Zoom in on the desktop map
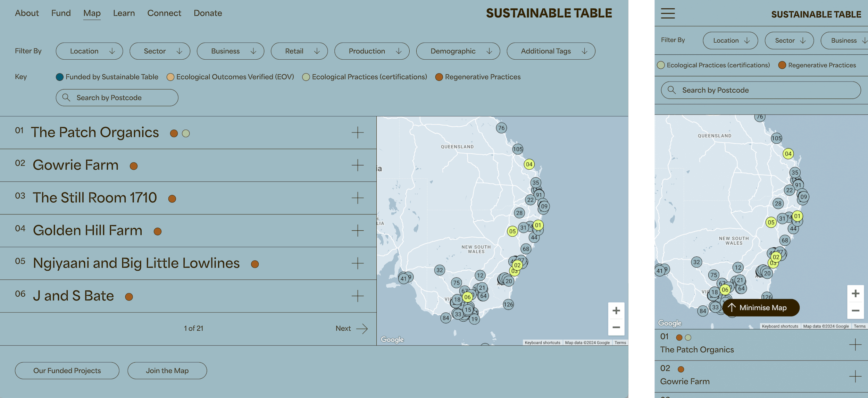The image size is (868, 398). click(x=616, y=311)
